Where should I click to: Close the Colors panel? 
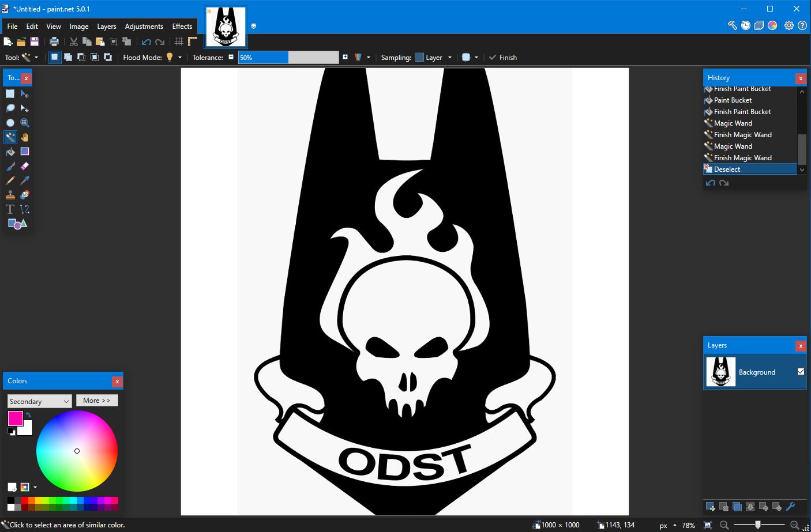pyautogui.click(x=117, y=381)
